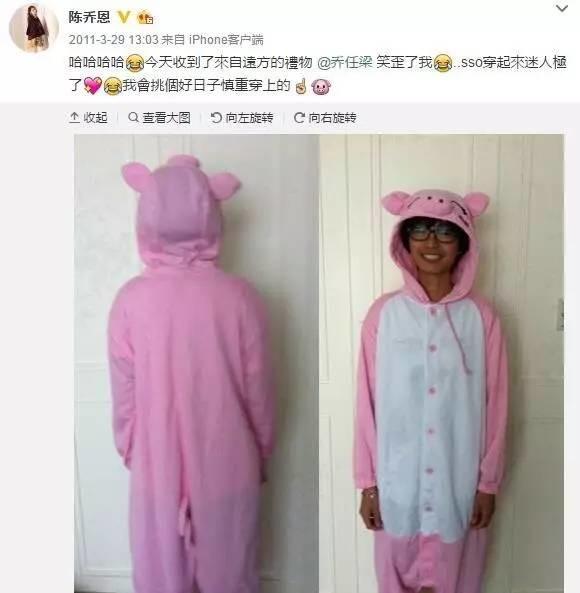The image size is (580, 593).
Task: Click the magnifier icon beside 查看大图
Action: coord(133,117)
